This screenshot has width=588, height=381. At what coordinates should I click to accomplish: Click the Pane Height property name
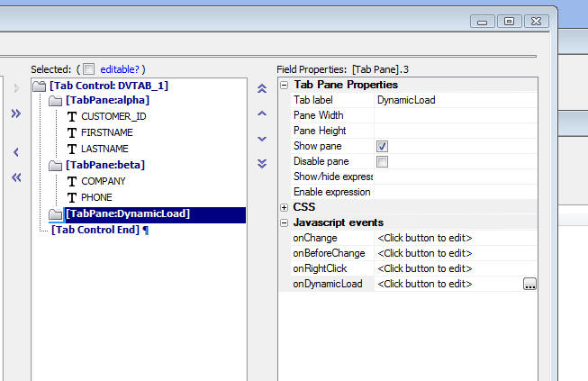click(x=320, y=131)
